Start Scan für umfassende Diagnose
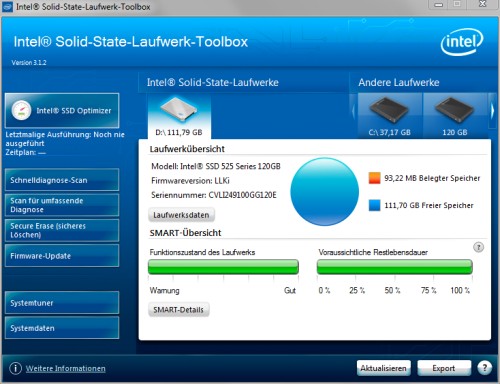500x384 pixels. [62, 205]
